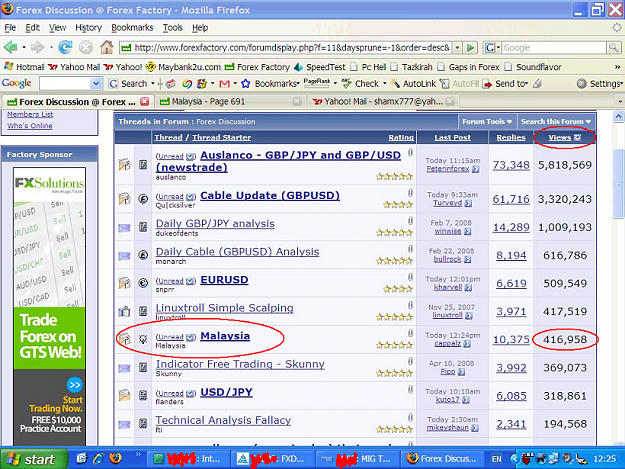625x469 pixels.
Task: Click the FX Solutions sponsor banner
Action: pos(49,306)
